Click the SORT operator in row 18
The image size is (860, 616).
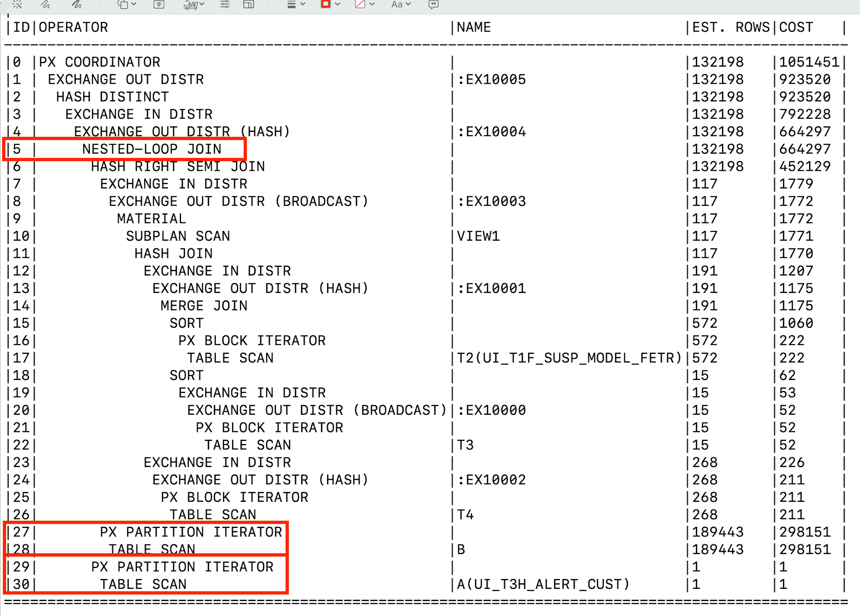pyautogui.click(x=187, y=375)
